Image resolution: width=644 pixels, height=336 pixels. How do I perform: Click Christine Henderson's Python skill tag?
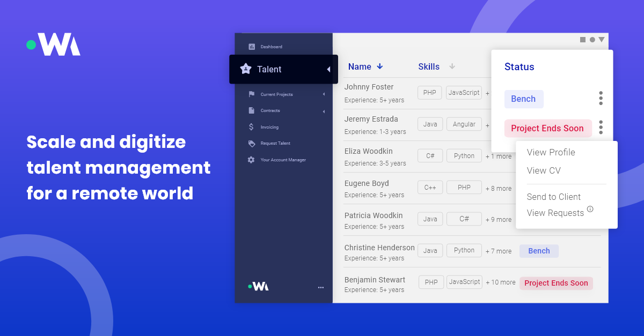(464, 250)
